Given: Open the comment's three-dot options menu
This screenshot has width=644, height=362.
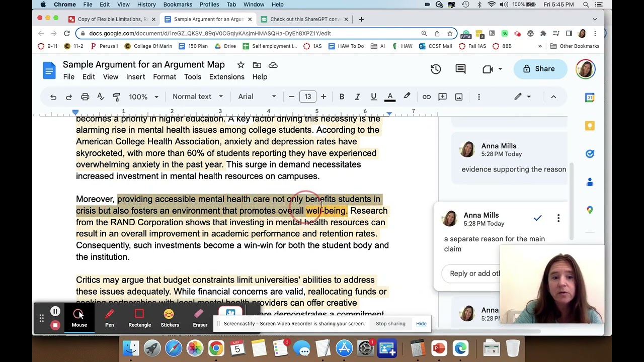Looking at the screenshot, I should pos(558,218).
